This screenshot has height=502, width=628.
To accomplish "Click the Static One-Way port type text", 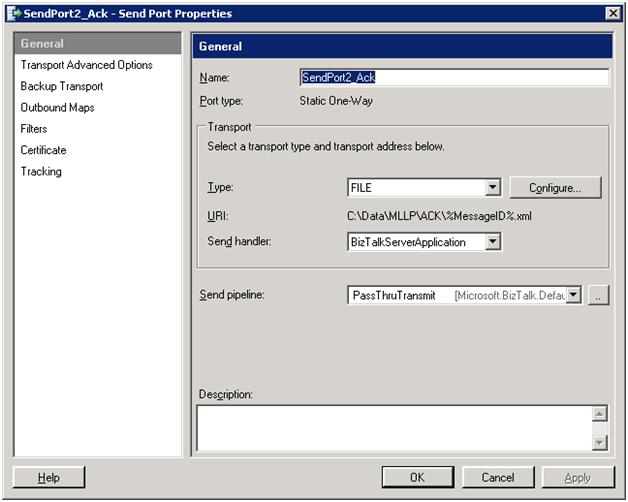I will coord(336,101).
